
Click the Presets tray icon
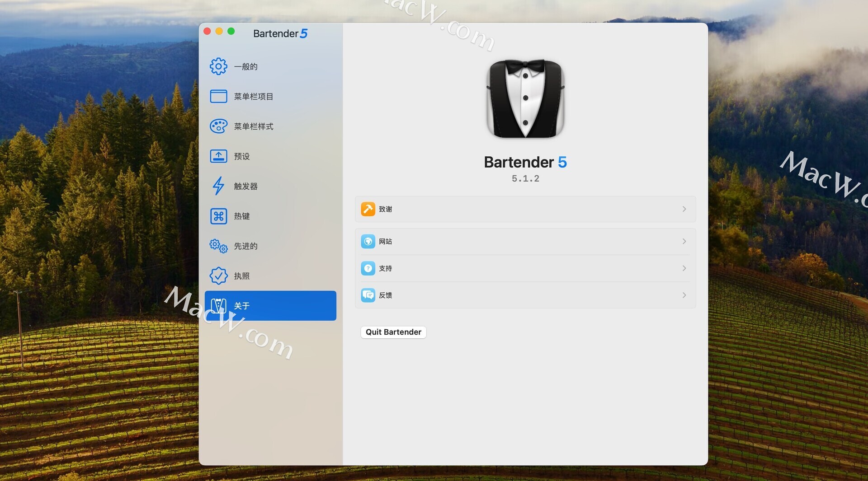218,156
